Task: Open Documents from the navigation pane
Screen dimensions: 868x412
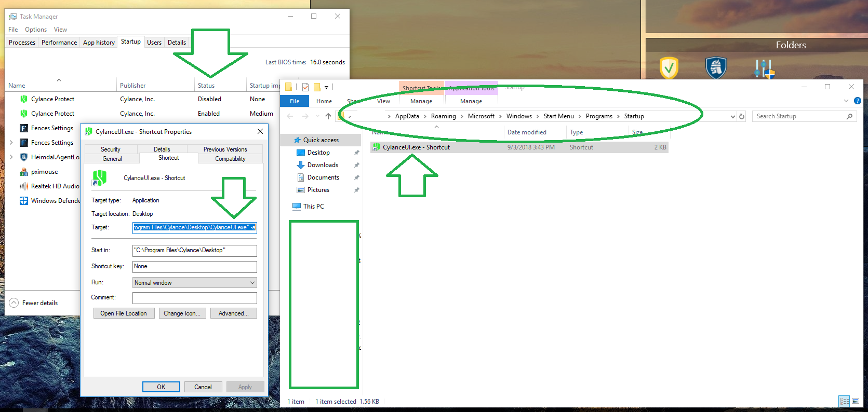Action: pyautogui.click(x=323, y=177)
